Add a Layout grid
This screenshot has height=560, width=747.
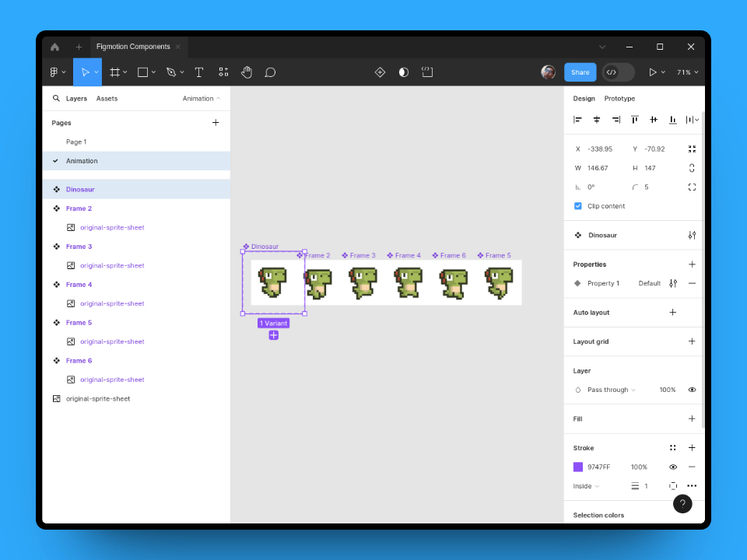[692, 341]
